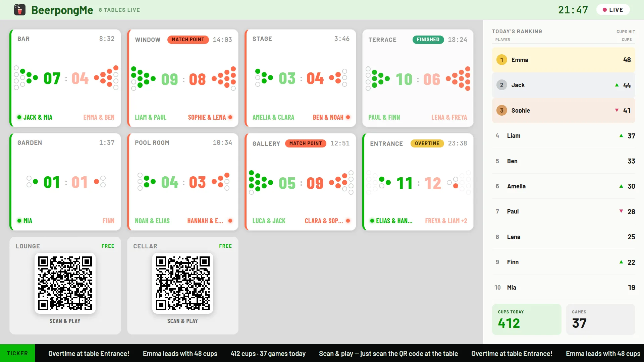Click the Window table timer 14:03
This screenshot has width=644, height=362.
coord(222,40)
